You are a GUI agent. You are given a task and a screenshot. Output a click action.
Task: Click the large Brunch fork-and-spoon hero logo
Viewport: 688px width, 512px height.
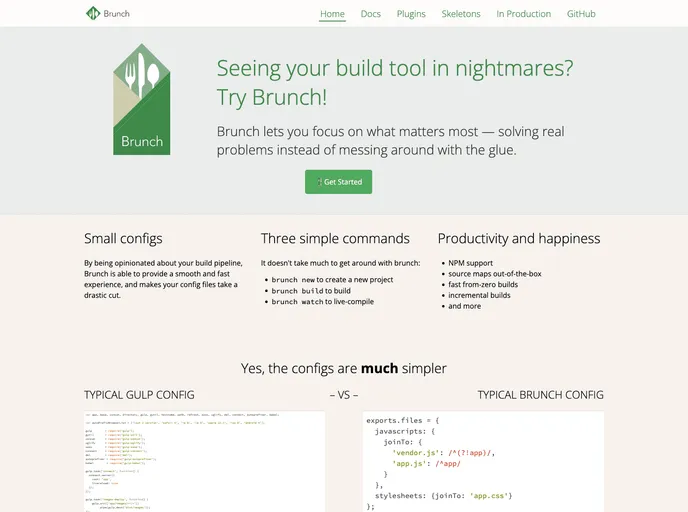point(142,99)
